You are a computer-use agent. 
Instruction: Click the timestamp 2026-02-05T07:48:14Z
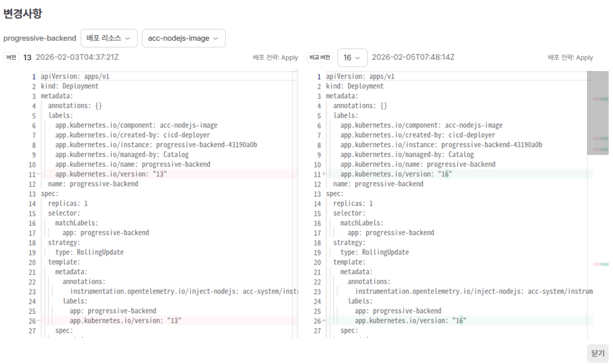coord(413,57)
